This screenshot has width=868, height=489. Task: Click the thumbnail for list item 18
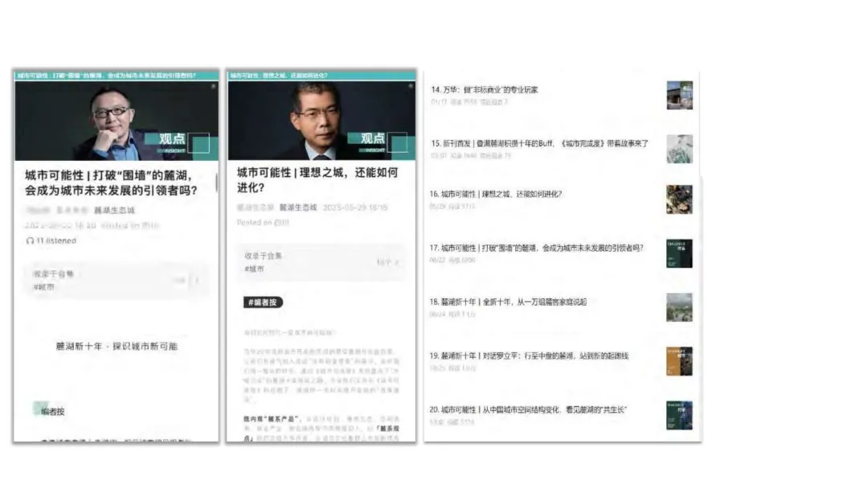coord(679,307)
